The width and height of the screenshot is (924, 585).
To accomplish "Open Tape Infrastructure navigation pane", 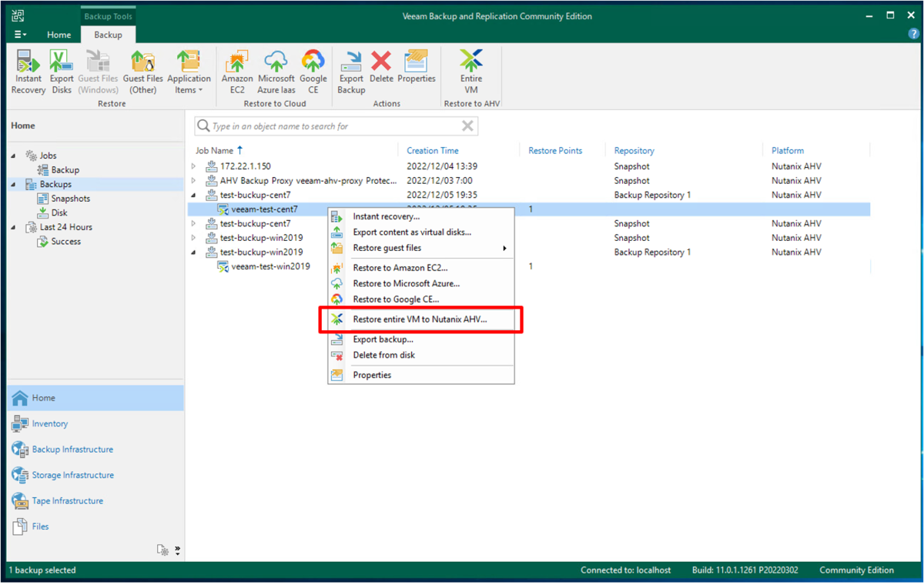I will pos(95,501).
